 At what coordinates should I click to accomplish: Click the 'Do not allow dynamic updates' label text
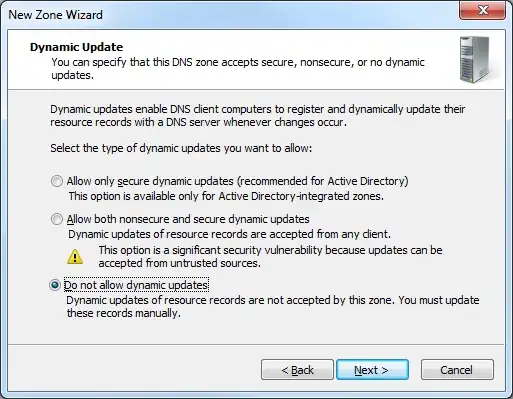[x=136, y=285]
